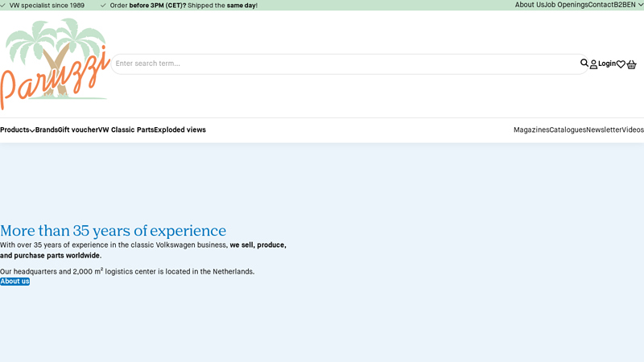Screen dimensions: 644x362
Task: Click the Login text link
Action: pyautogui.click(x=607, y=64)
